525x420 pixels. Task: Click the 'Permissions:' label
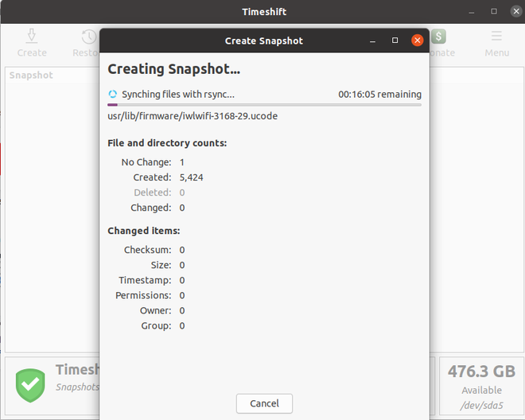[x=143, y=295]
